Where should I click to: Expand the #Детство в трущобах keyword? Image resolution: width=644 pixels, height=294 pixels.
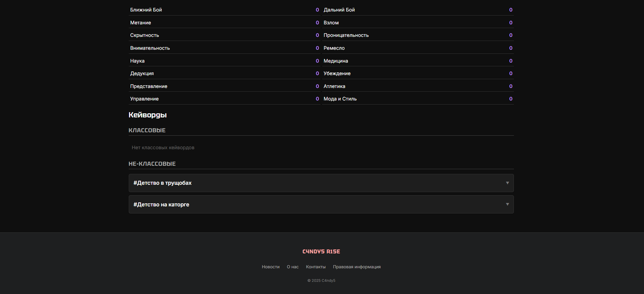pos(321,183)
